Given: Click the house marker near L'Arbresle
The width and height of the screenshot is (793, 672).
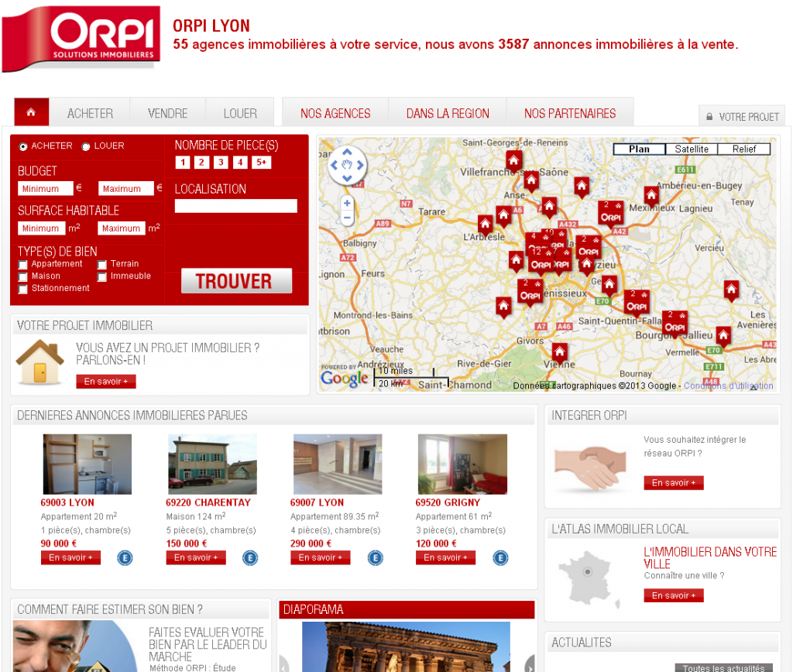Looking at the screenshot, I should 486,225.
